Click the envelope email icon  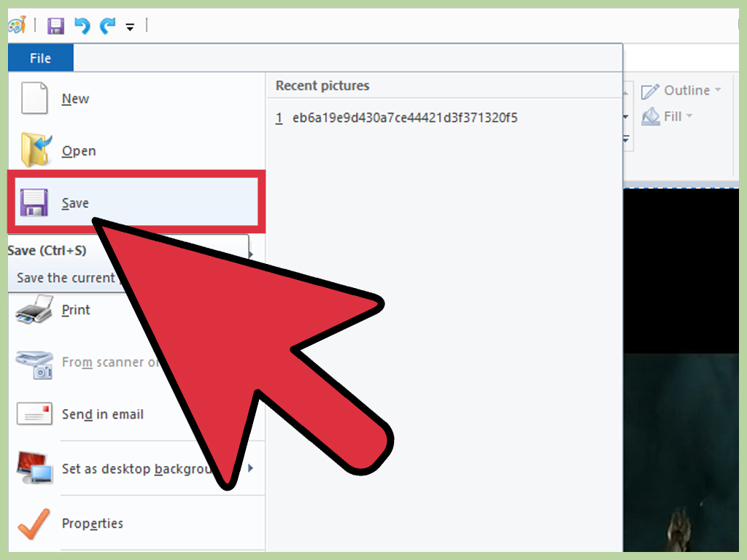click(34, 414)
